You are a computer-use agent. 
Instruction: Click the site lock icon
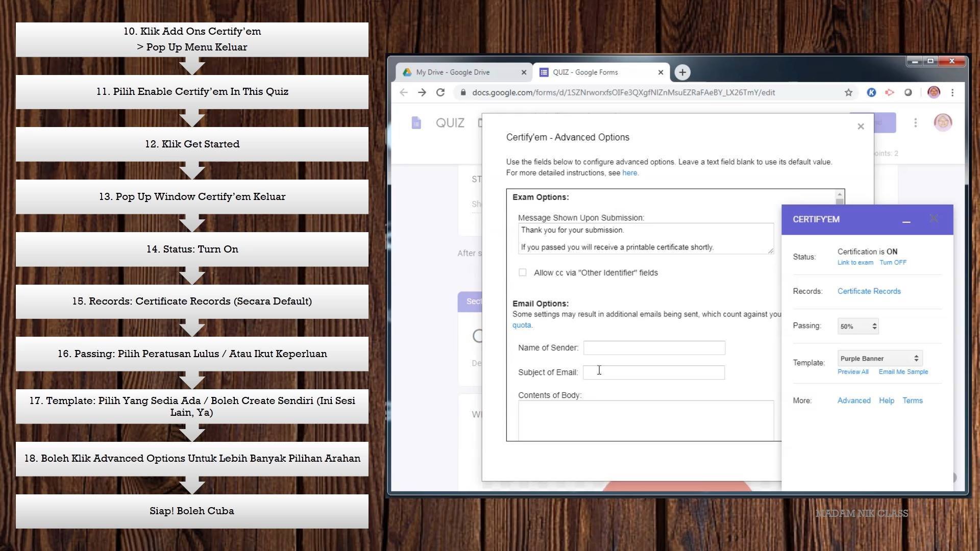coord(463,92)
